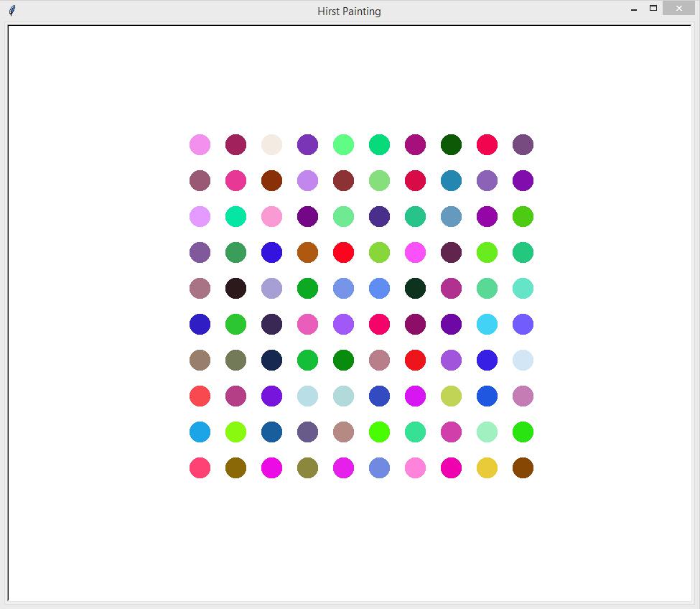Viewport: 700px width, 609px height.
Task: Select the red dot in the top row
Action: tap(487, 144)
